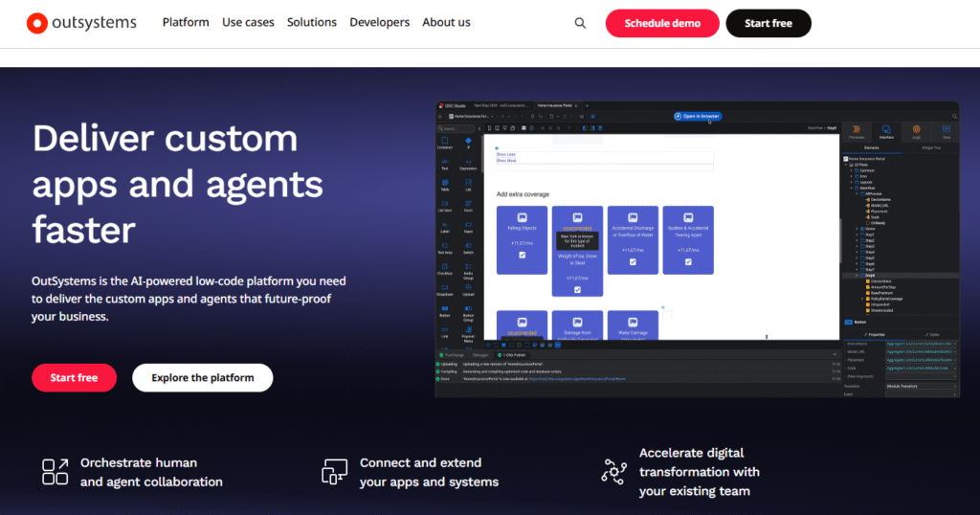Click the hero Start free button
The height and width of the screenshot is (515, 980).
point(74,377)
